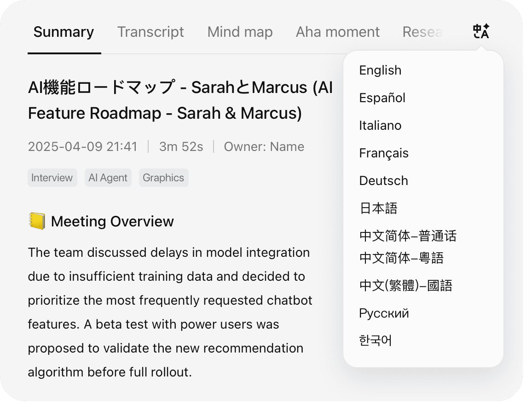This screenshot has height=405, width=532.
Task: Open the Aha moment tab
Action: coord(337,32)
